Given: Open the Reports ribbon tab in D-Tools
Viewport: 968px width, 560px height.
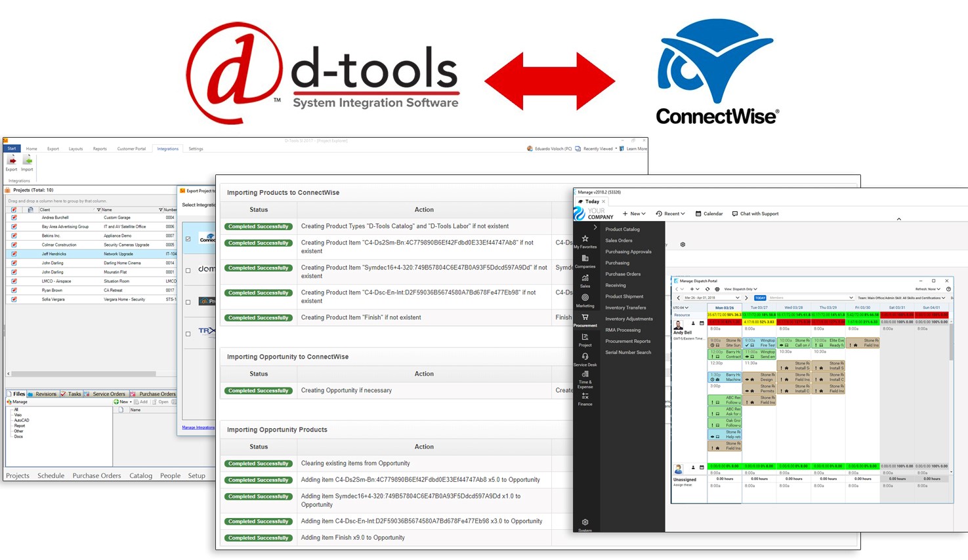Looking at the screenshot, I should pos(100,149).
